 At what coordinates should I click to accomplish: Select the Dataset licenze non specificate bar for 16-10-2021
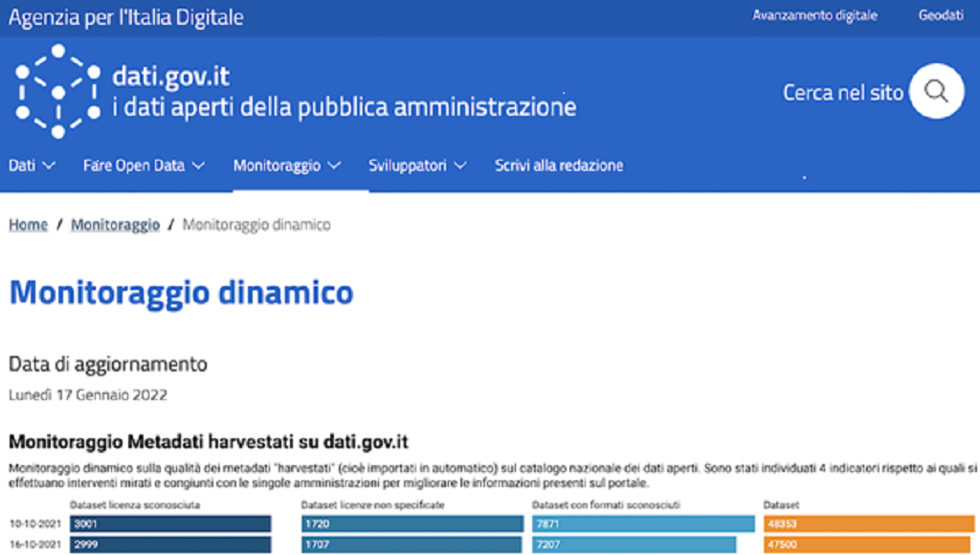[x=412, y=544]
